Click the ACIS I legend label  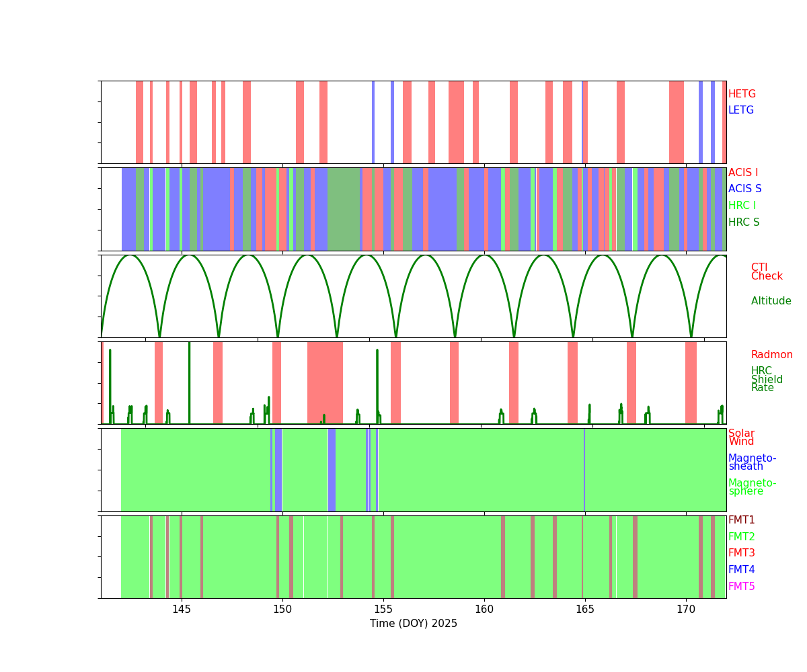pos(743,173)
